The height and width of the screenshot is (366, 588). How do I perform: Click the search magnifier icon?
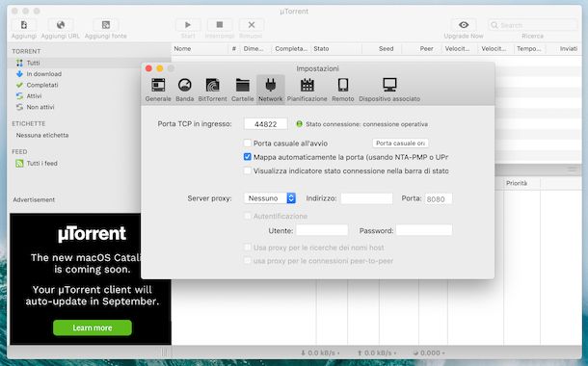[494, 25]
